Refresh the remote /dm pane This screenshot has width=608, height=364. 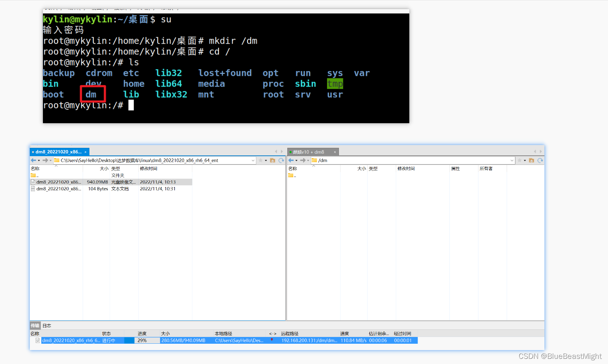pyautogui.click(x=540, y=161)
